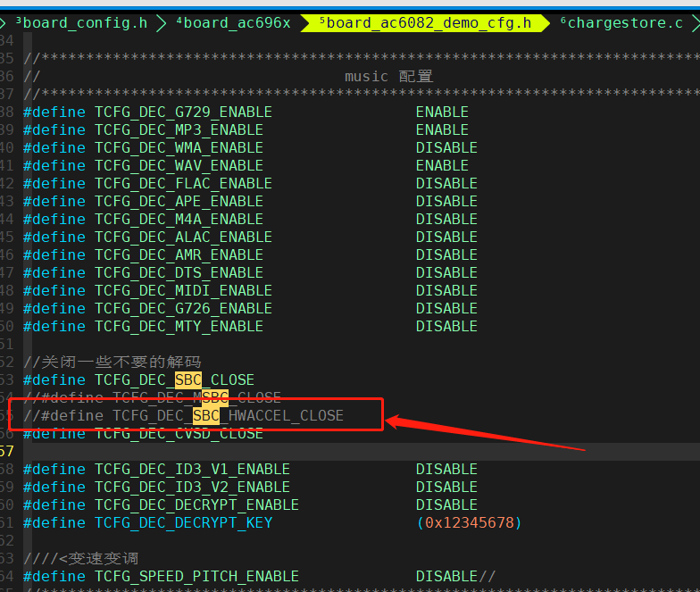This screenshot has height=592, width=700.
Task: Click TCFG_DEC_G729_ENABLE macro name
Action: 184,113
